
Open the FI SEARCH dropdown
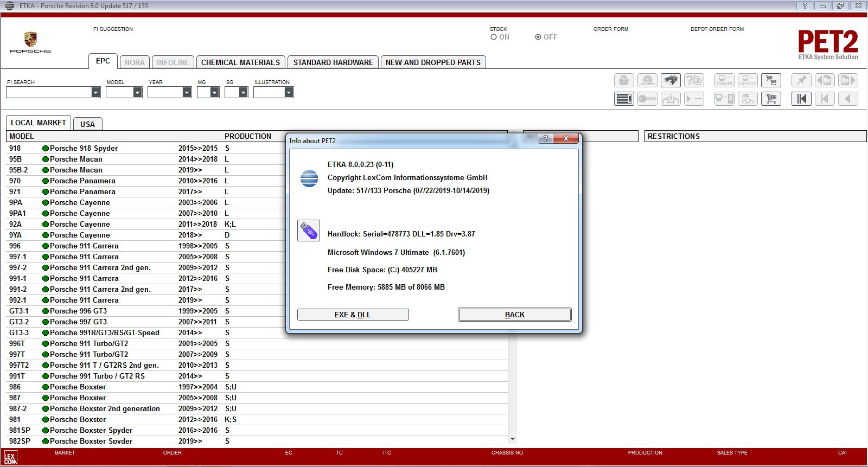[95, 93]
